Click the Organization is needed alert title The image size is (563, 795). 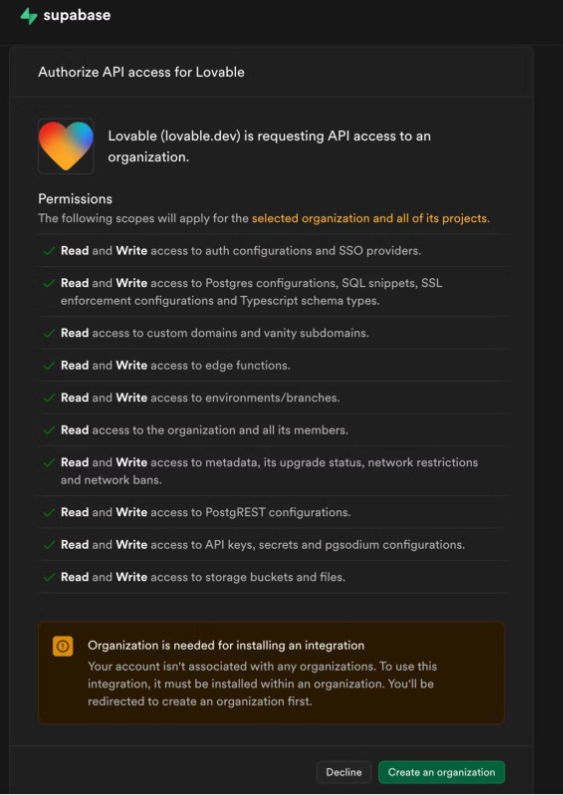226,645
